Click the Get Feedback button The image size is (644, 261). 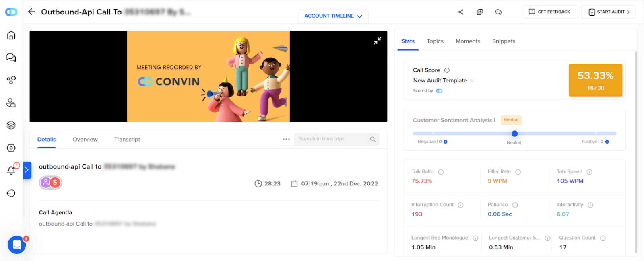(x=550, y=12)
